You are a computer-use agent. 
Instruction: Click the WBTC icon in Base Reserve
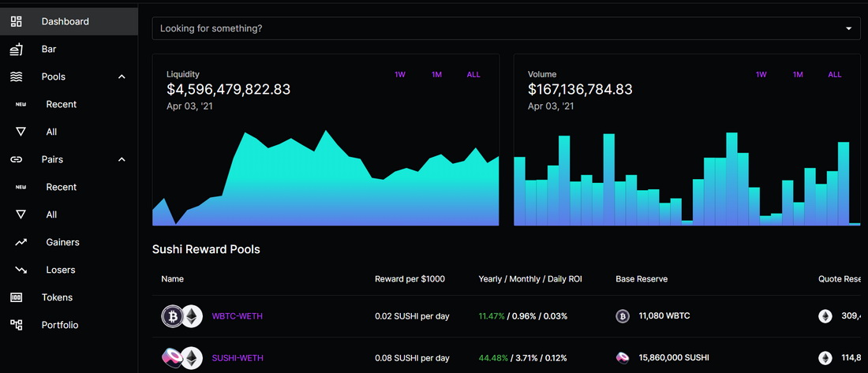pyautogui.click(x=623, y=316)
